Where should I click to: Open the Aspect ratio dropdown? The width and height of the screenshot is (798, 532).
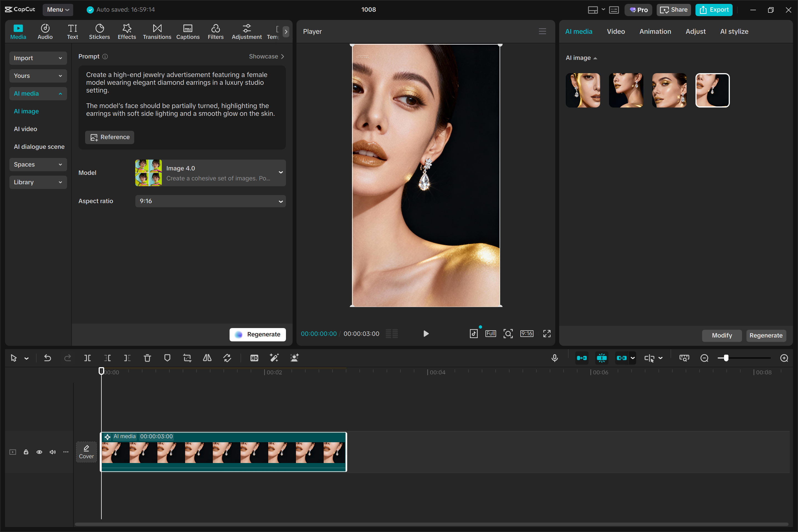210,201
